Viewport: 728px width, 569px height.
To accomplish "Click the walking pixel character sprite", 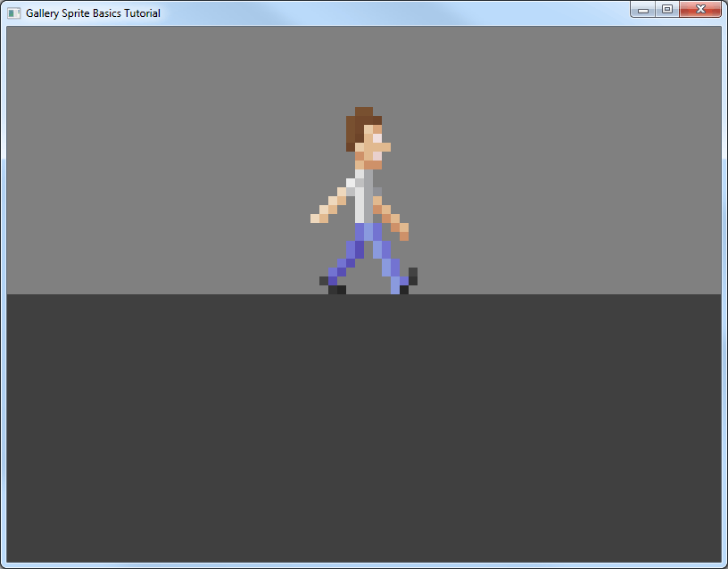I will click(x=364, y=201).
